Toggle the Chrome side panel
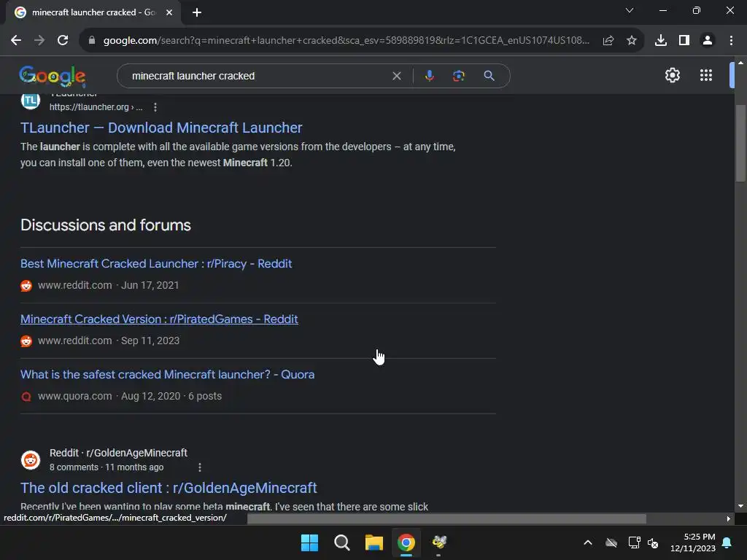This screenshot has width=747, height=560. (684, 41)
